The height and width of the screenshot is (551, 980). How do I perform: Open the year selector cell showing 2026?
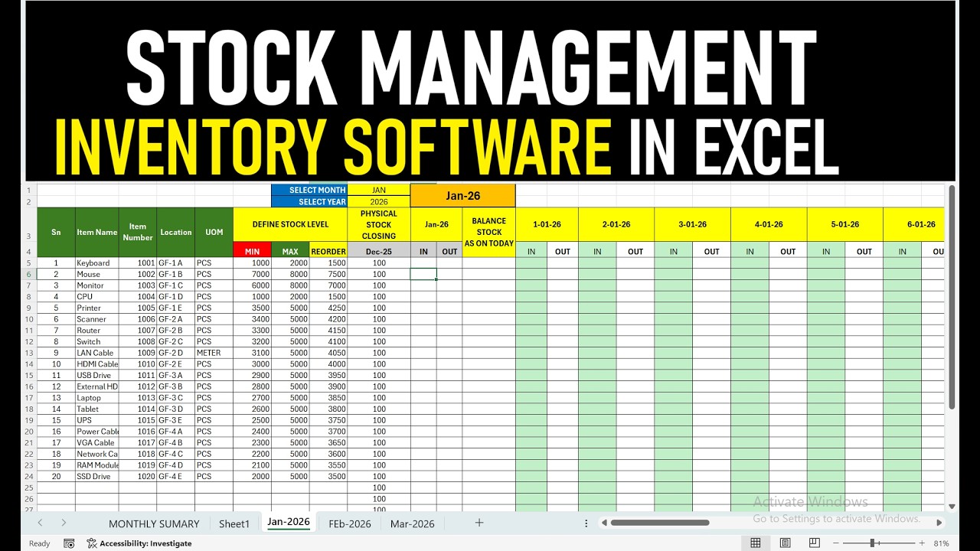click(379, 202)
